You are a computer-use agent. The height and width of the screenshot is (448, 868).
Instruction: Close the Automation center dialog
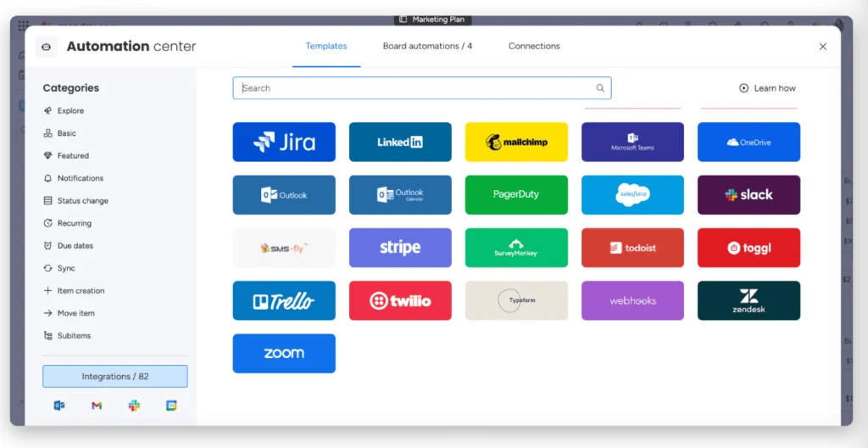point(822,47)
